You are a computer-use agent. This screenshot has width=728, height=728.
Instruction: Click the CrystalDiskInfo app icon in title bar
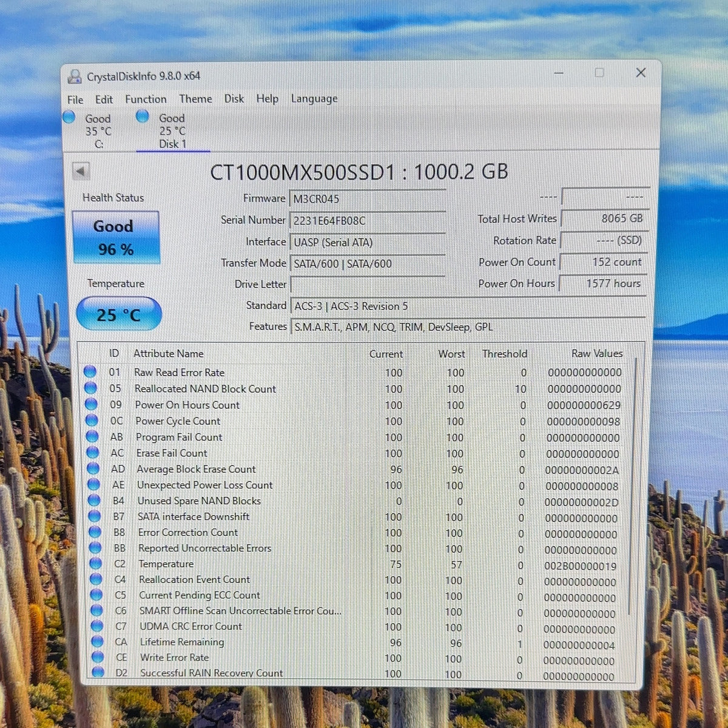coord(75,76)
